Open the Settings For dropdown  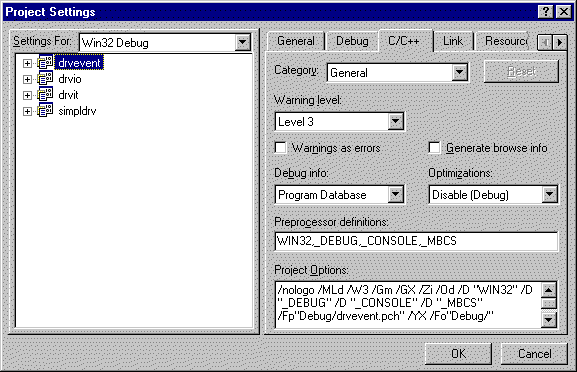(x=243, y=42)
